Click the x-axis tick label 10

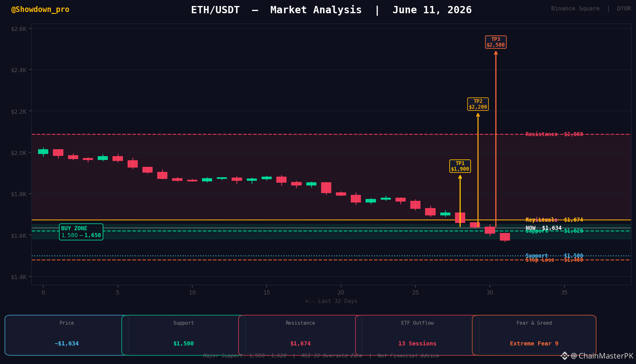click(x=192, y=293)
